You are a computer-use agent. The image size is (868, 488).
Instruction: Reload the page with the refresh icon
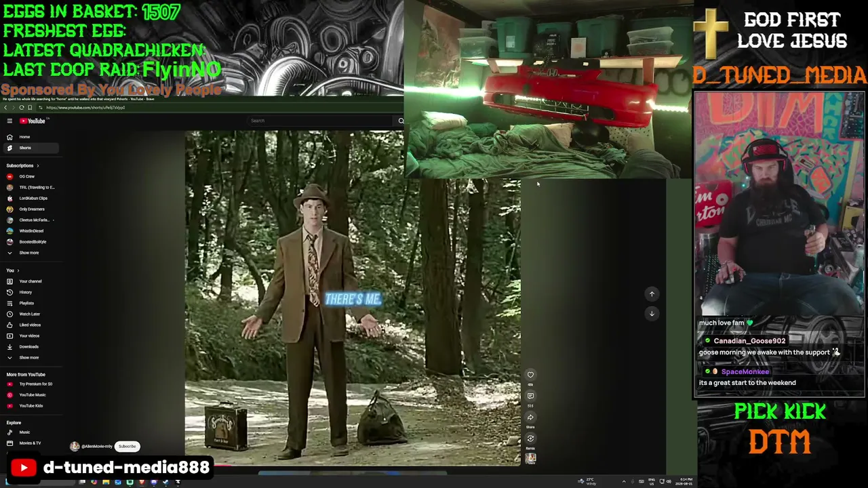pos(21,108)
